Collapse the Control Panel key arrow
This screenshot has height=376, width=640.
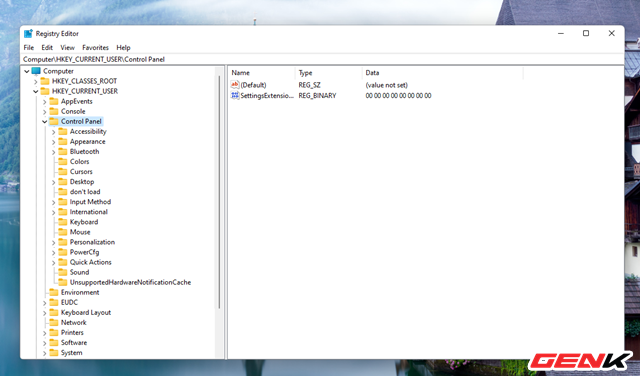click(x=45, y=122)
